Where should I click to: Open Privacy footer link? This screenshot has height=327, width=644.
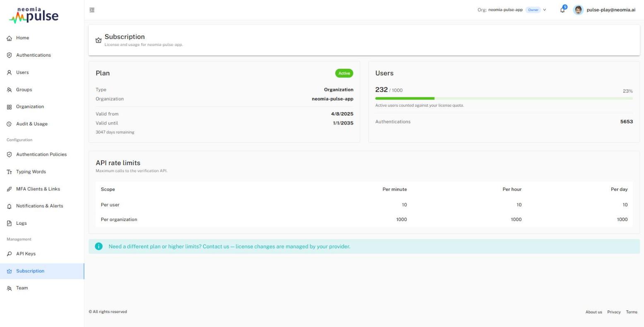tap(614, 312)
